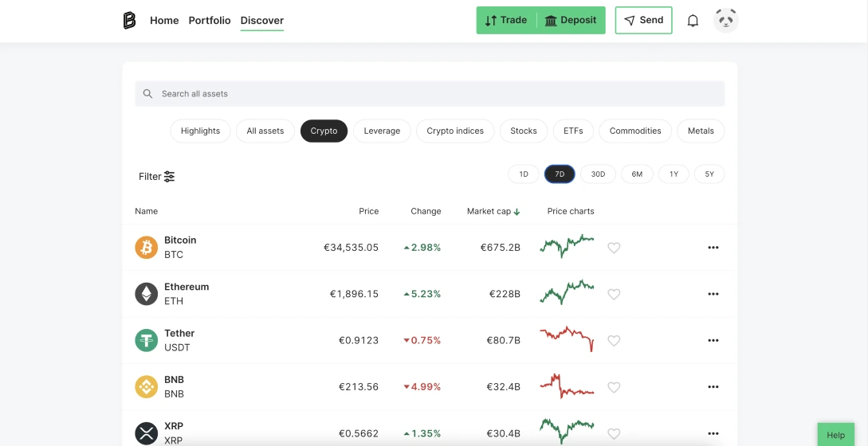868x446 pixels.
Task: Click Bitcoin's price €34,535.05
Action: click(351, 248)
